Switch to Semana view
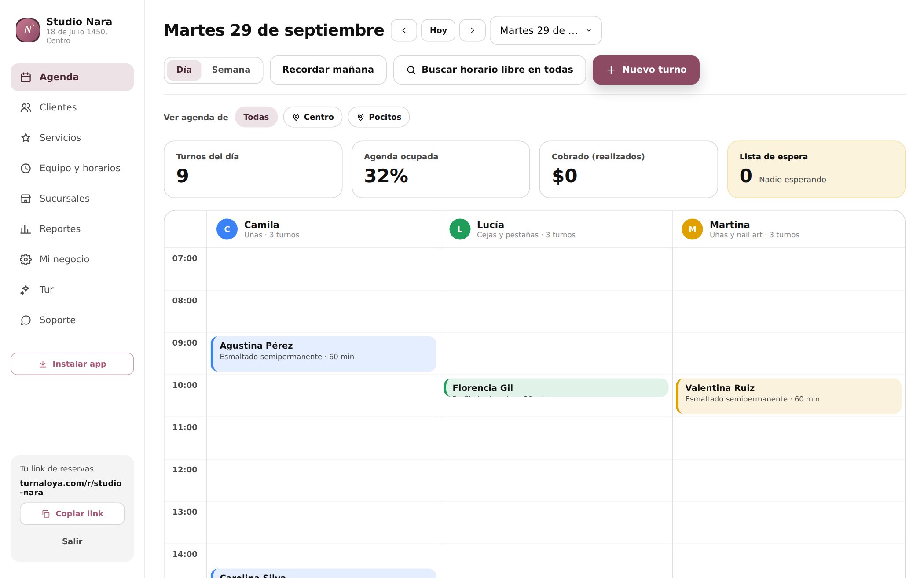This screenshot has height=578, width=924. click(231, 70)
